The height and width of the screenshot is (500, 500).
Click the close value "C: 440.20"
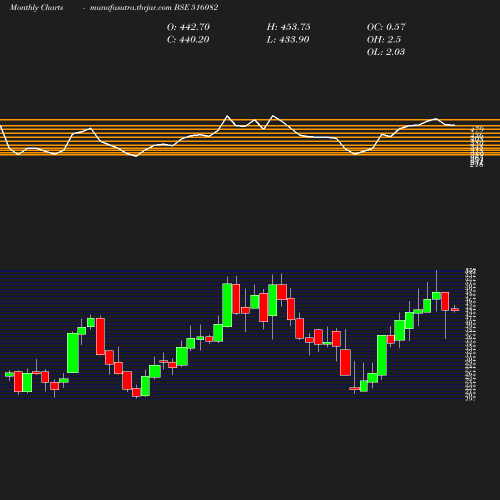(x=188, y=40)
